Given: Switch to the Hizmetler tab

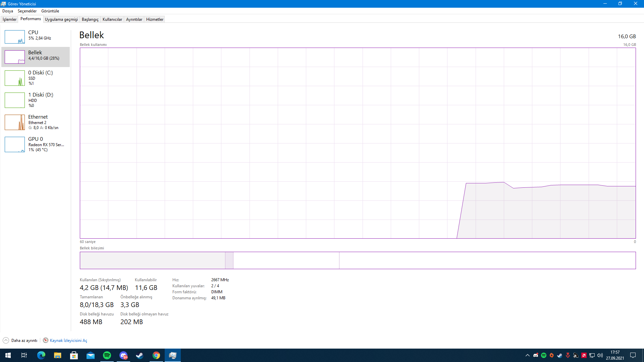Looking at the screenshot, I should tap(155, 19).
